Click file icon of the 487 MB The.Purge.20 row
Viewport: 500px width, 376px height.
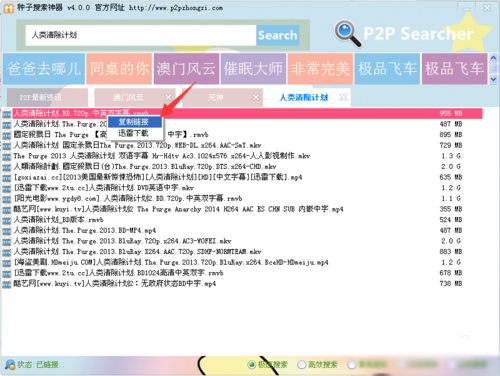click(7, 125)
